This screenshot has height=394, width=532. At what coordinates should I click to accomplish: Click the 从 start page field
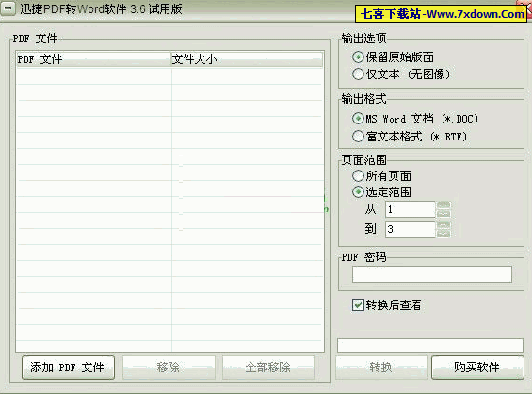coord(411,209)
